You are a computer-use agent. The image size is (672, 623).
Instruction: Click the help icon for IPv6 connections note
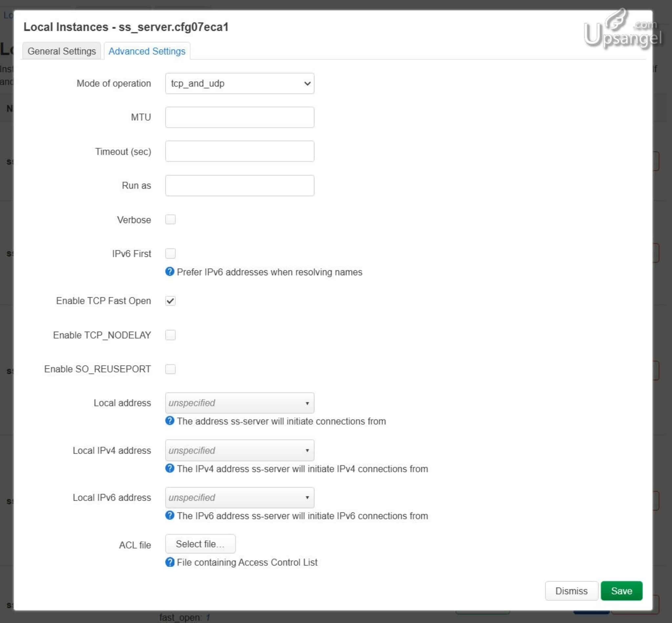(170, 515)
